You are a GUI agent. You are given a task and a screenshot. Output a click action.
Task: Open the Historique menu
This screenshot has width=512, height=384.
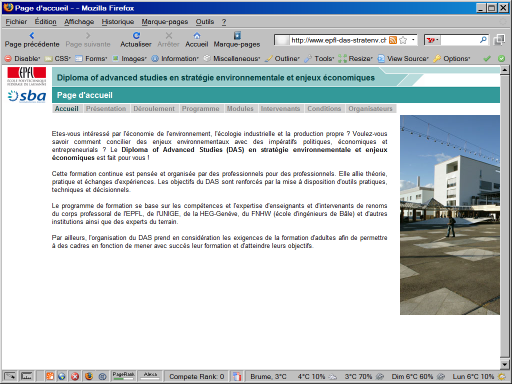(x=118, y=22)
